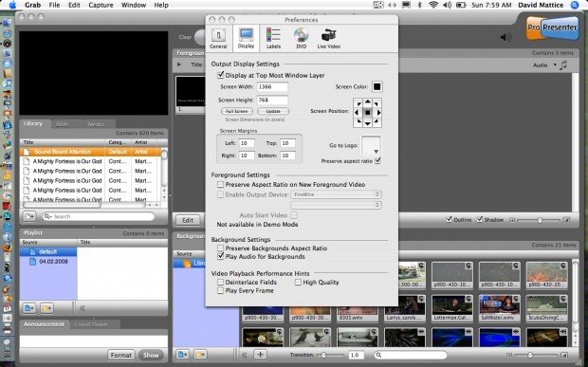Viewport: 588px width, 367px height.
Task: Collapse playlist panel with double chevron
Action: tap(83, 308)
